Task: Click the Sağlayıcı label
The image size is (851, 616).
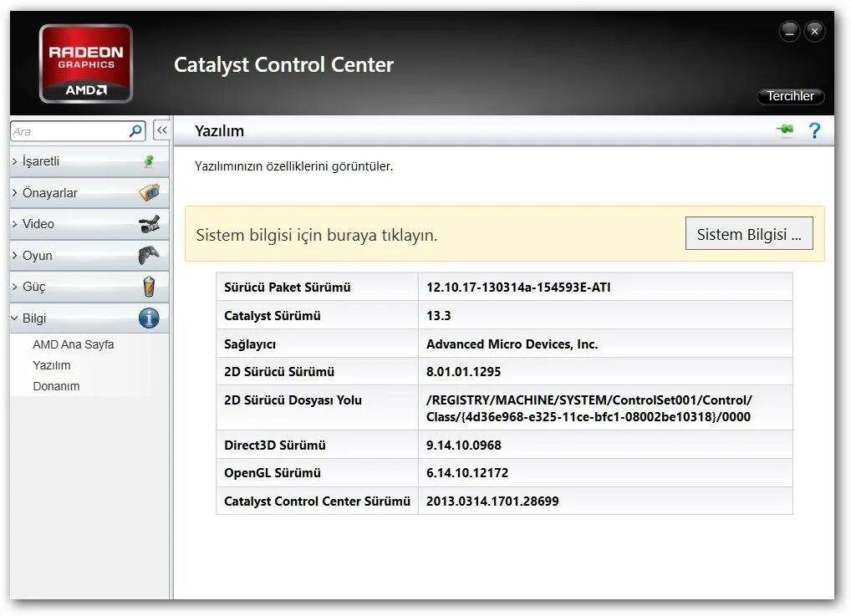Action: 250,344
